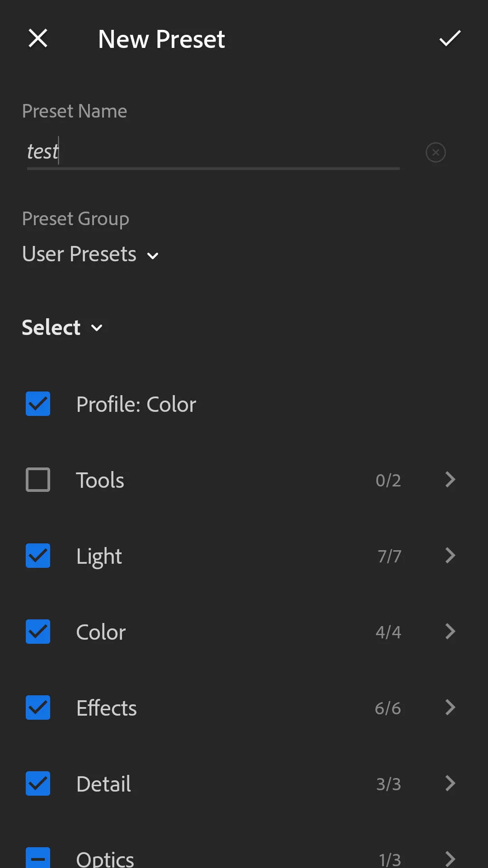488x868 pixels.
Task: Open the Effects category row
Action: tap(244, 708)
